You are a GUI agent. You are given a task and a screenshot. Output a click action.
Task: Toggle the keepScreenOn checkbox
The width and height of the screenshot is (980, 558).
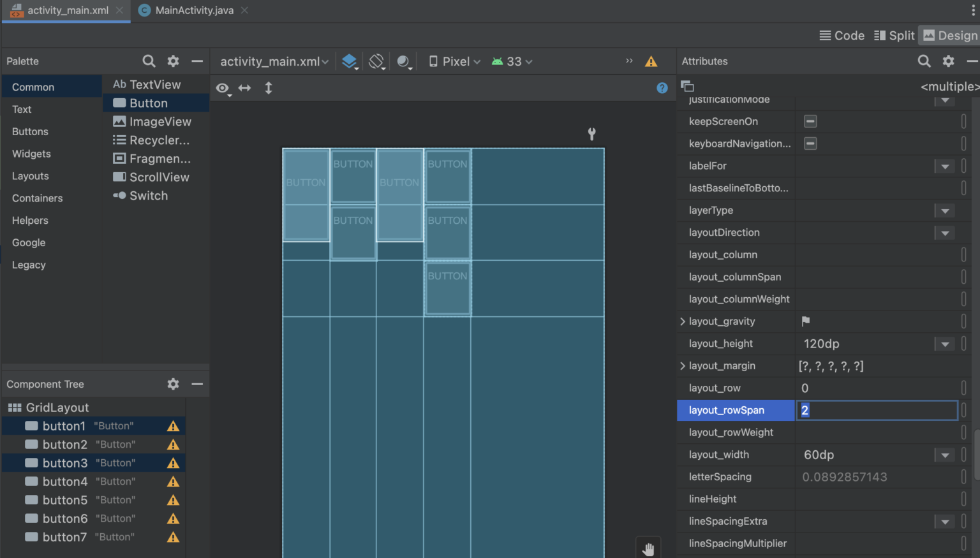pyautogui.click(x=809, y=121)
